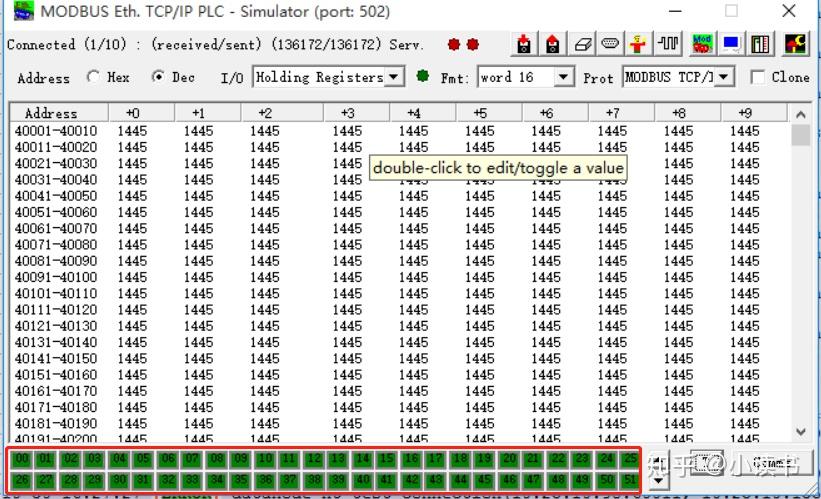Toggle station 05 button

pos(143,459)
